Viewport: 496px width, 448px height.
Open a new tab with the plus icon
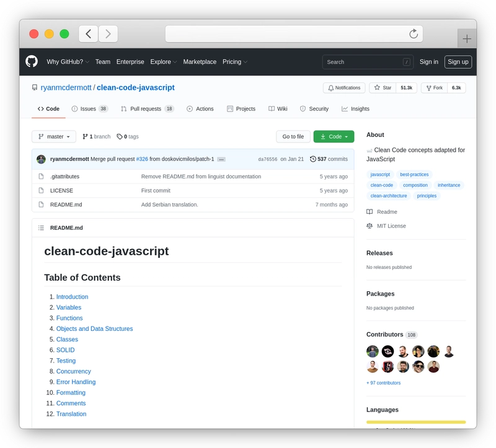pos(467,38)
